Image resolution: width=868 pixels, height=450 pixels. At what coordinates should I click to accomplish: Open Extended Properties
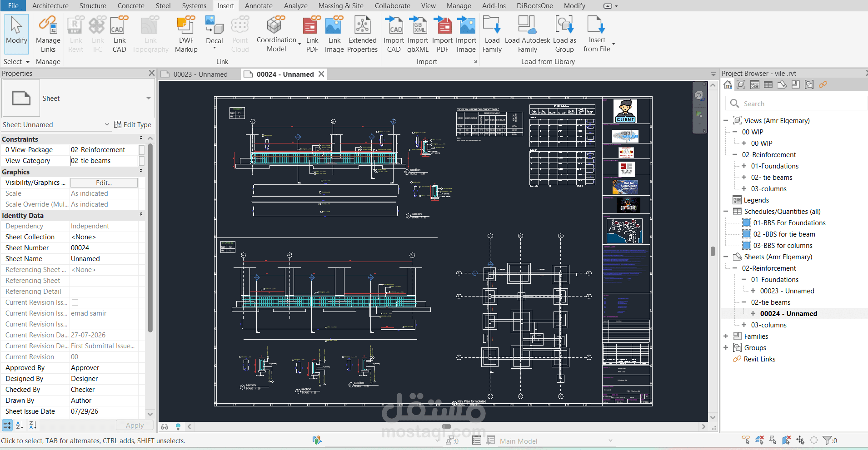pos(362,35)
